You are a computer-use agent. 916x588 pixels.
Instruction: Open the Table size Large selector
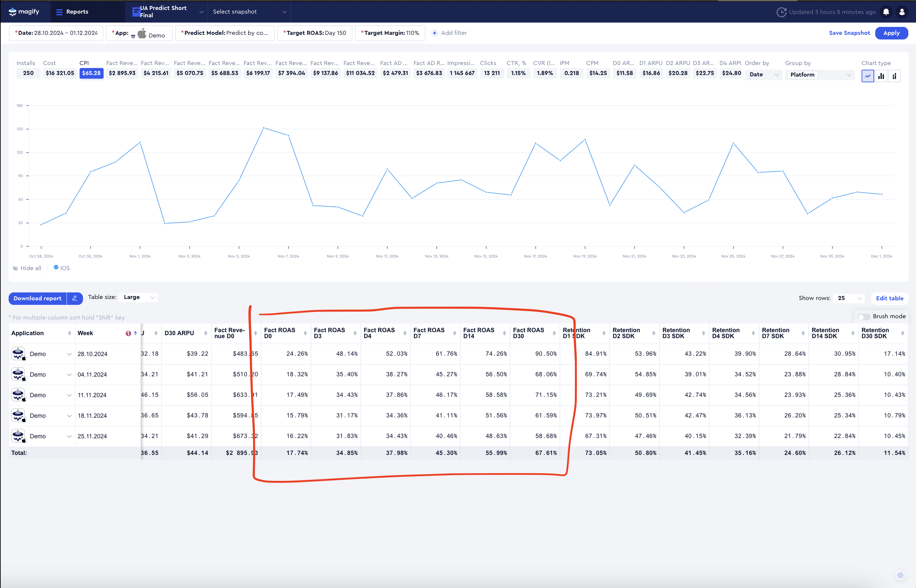pyautogui.click(x=139, y=297)
